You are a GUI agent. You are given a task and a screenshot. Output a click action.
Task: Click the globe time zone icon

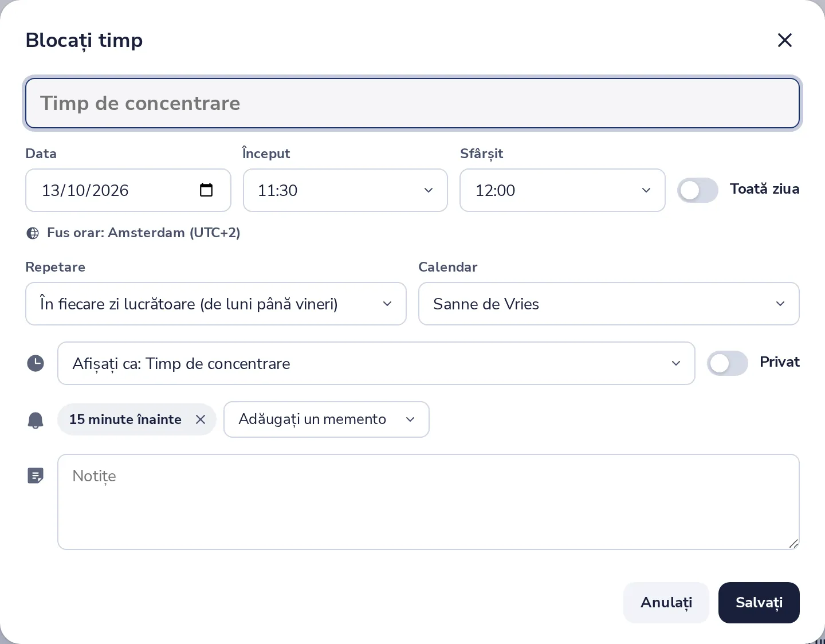(x=33, y=233)
